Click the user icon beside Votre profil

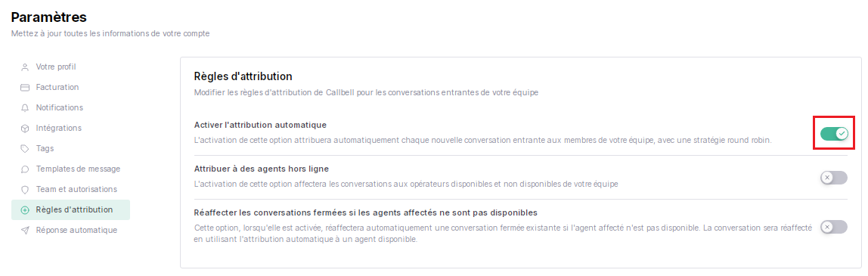[24, 67]
